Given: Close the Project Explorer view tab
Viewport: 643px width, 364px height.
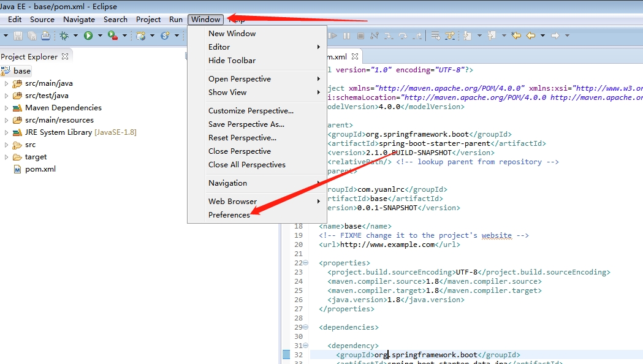Looking at the screenshot, I should [65, 56].
